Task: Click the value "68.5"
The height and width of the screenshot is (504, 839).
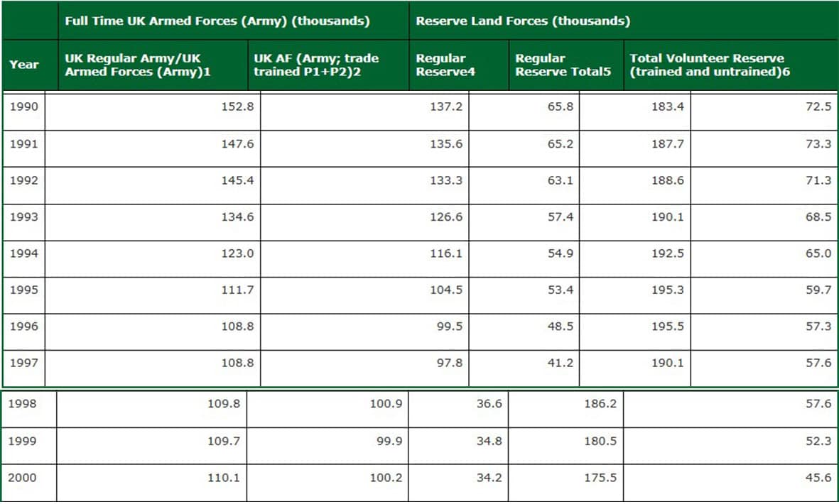Action: pyautogui.click(x=818, y=217)
